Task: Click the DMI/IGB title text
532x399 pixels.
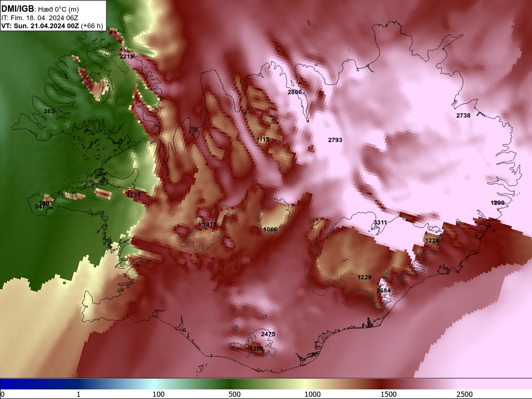Action: (x=18, y=9)
